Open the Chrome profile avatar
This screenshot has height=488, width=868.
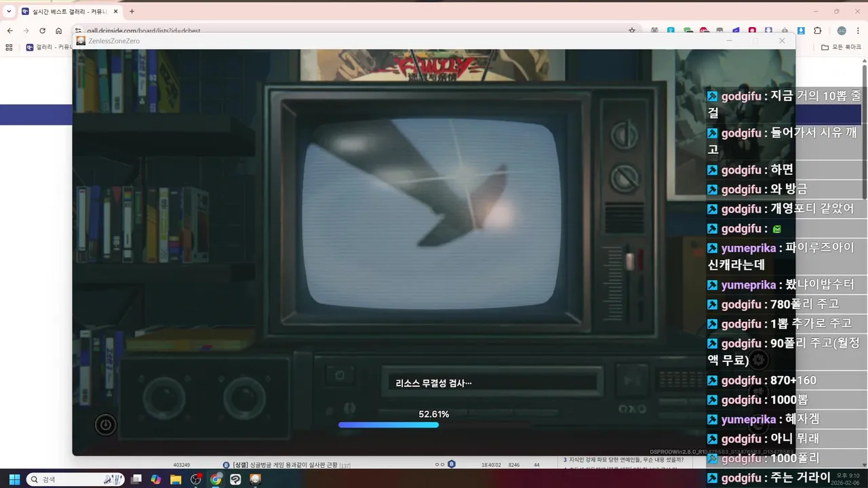point(842,30)
